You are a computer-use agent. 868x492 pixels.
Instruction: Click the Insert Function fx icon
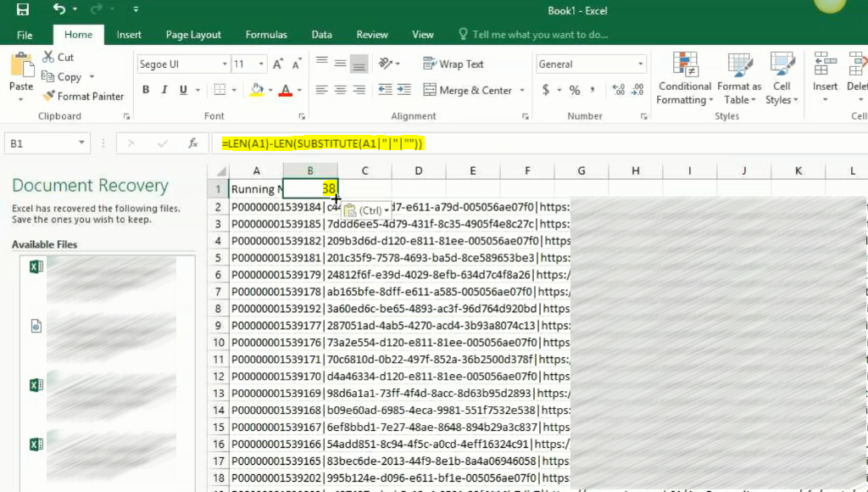coord(193,143)
